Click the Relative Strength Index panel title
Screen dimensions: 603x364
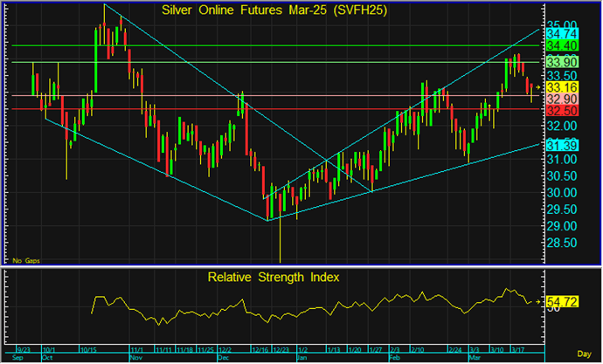273,277
